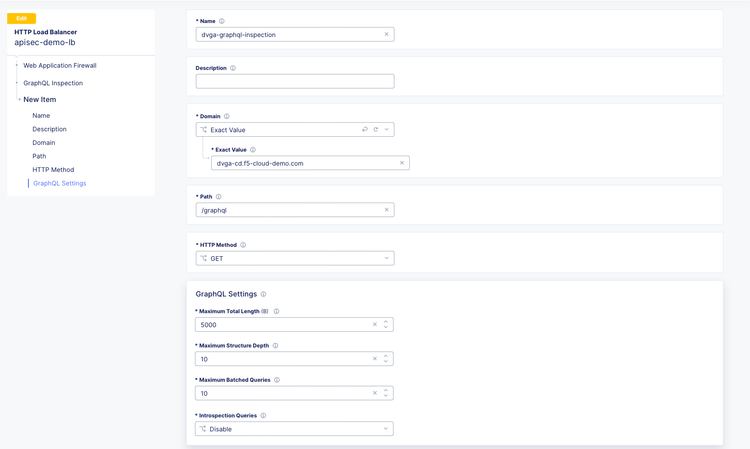Open the Domain Exact Value dropdown
This screenshot has height=449, width=750.
click(x=387, y=130)
